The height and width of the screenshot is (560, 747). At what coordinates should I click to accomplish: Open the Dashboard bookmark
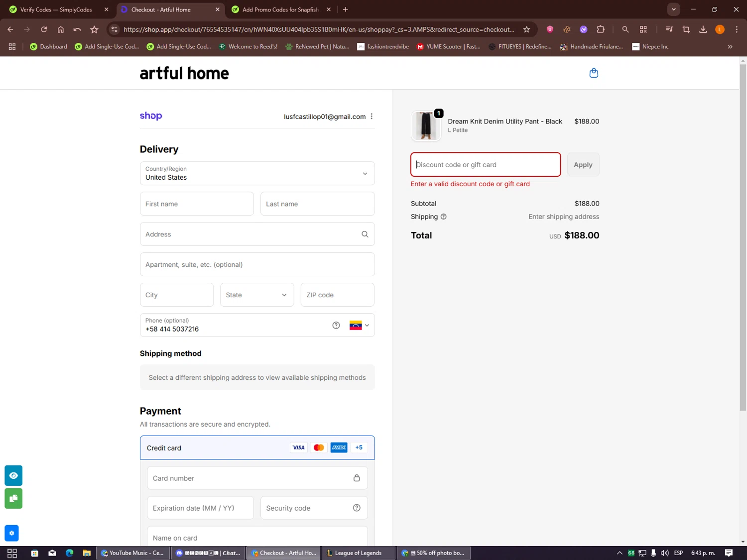[48, 47]
